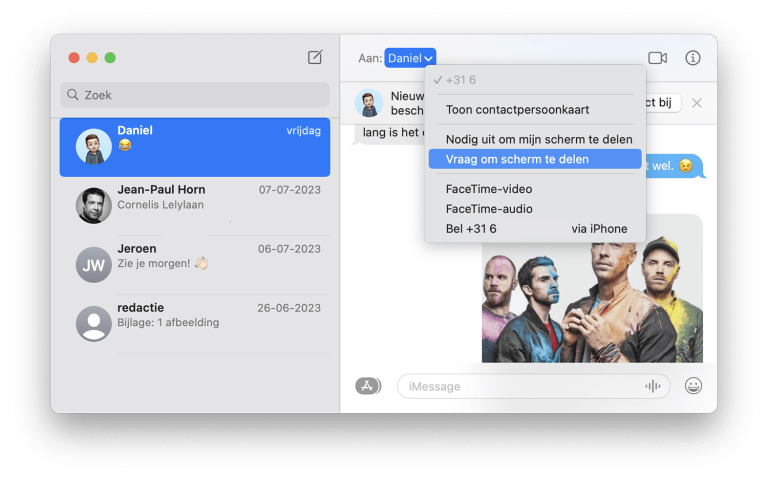Click the search magnifier icon

72,95
